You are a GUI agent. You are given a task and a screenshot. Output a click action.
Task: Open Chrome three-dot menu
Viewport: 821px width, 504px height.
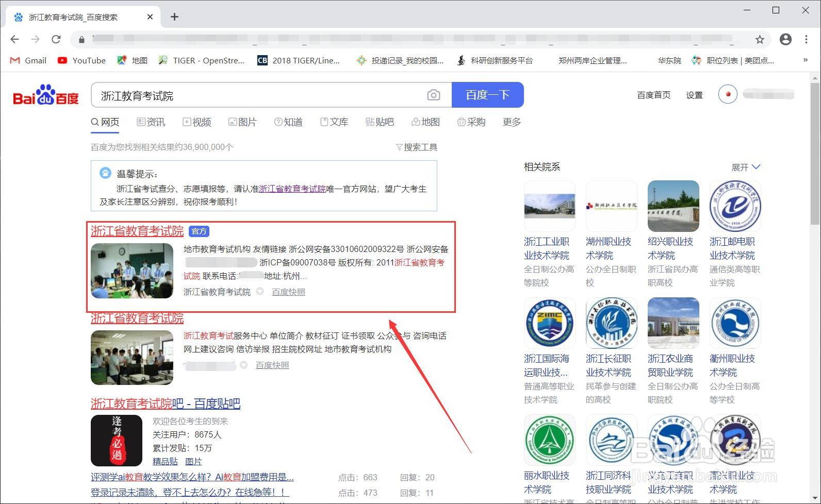point(806,39)
